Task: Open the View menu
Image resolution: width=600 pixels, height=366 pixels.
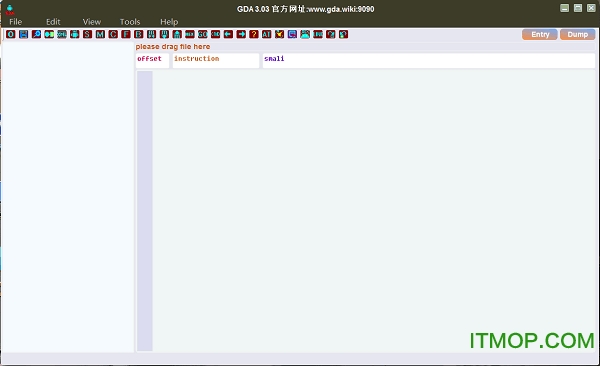Action: [92, 22]
